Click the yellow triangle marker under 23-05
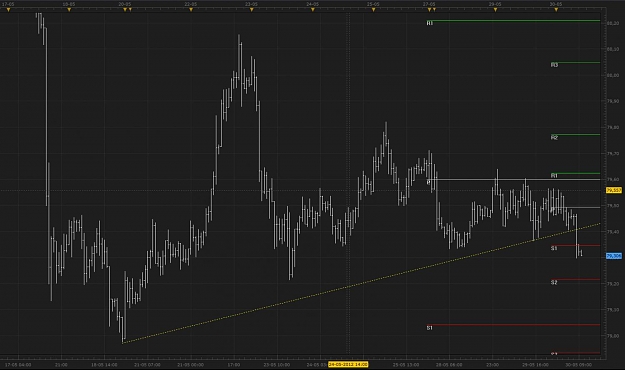 (x=252, y=10)
